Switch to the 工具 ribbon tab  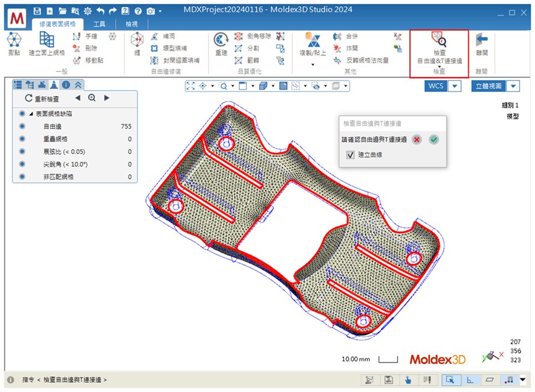[x=99, y=24]
